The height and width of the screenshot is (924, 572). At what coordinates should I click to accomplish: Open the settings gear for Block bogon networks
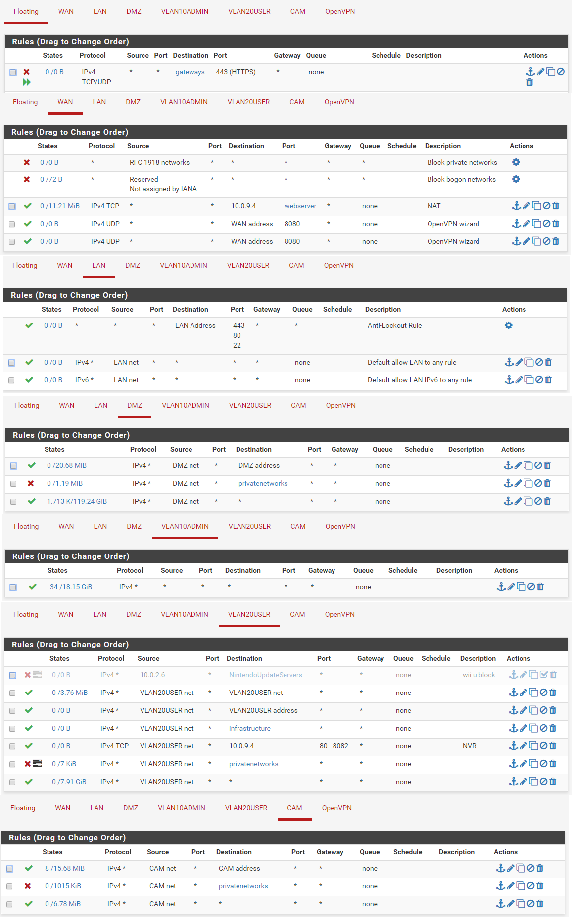pos(516,179)
